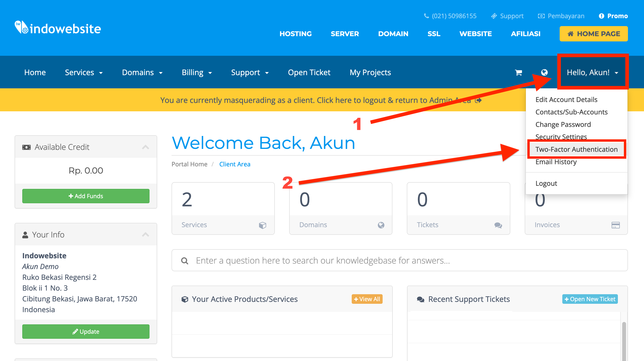
Task: Click the knowledgebase search magnifier icon
Action: click(184, 260)
